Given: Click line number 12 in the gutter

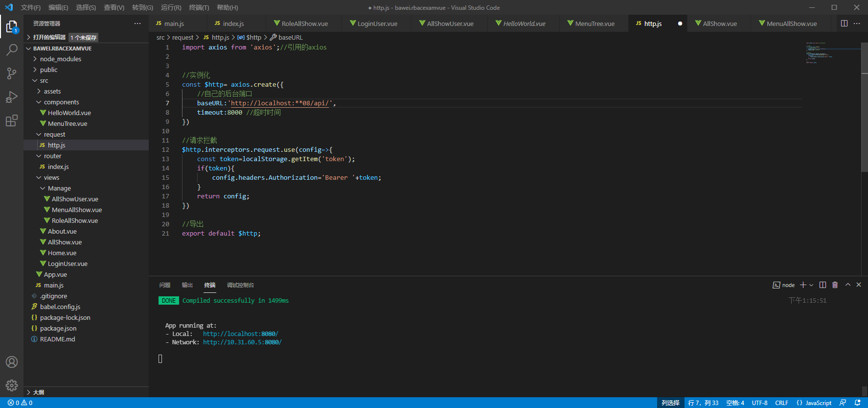Looking at the screenshot, I should [x=165, y=150].
